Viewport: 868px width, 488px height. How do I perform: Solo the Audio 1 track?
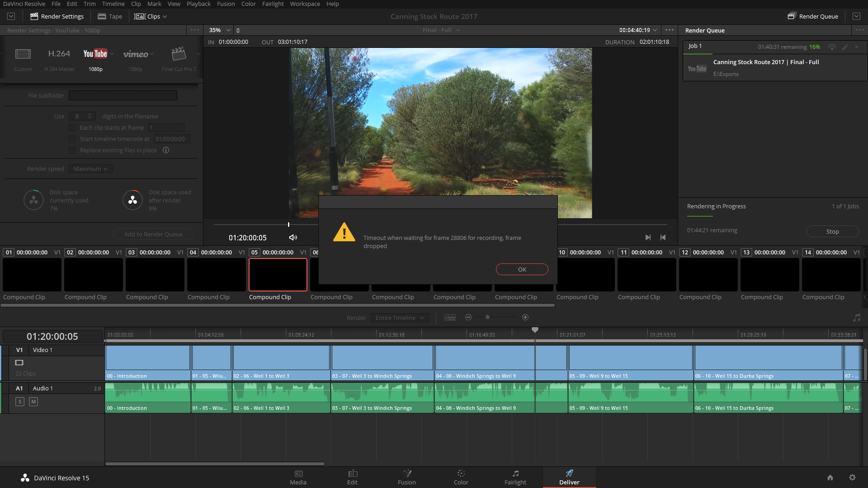pos(20,402)
